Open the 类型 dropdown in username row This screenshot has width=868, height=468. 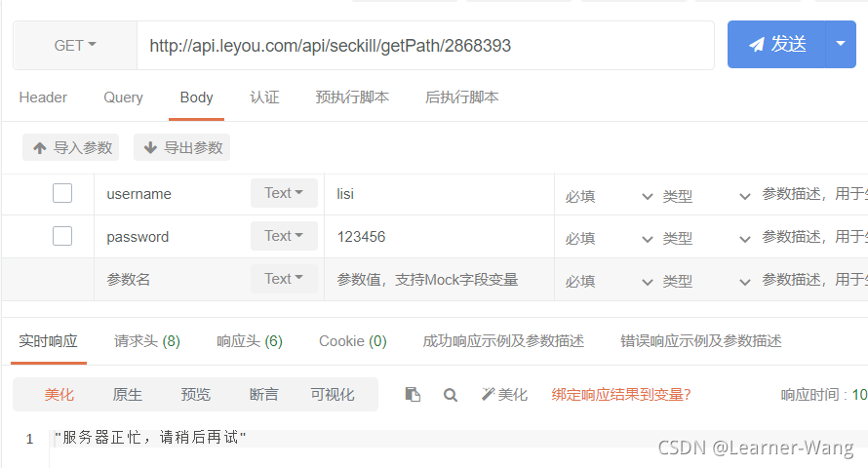(x=706, y=196)
